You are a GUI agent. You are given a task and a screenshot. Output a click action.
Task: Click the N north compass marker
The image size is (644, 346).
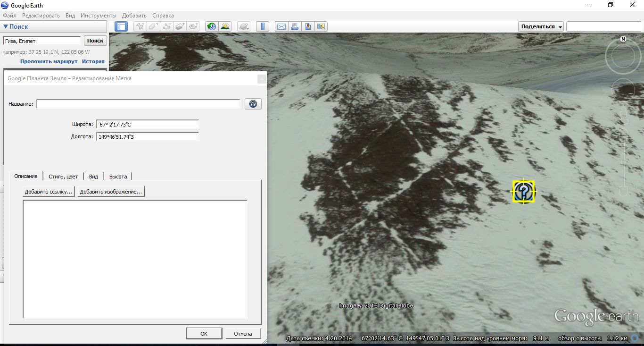point(623,39)
